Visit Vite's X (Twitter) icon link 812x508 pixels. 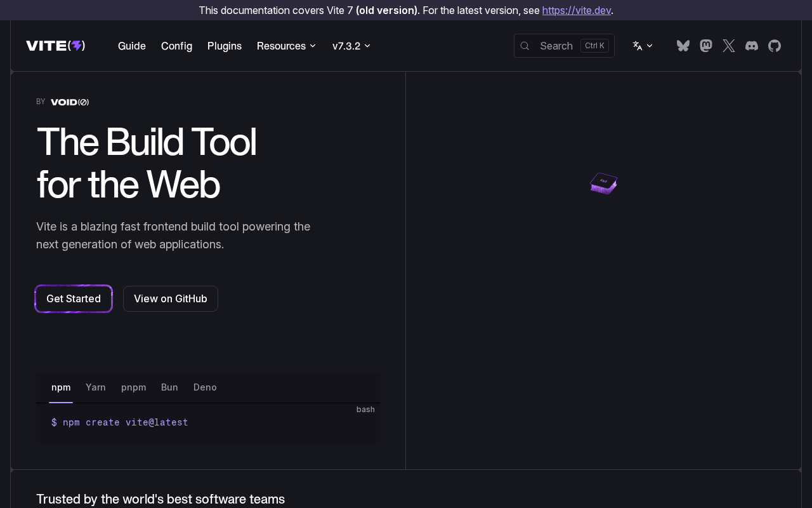729,46
